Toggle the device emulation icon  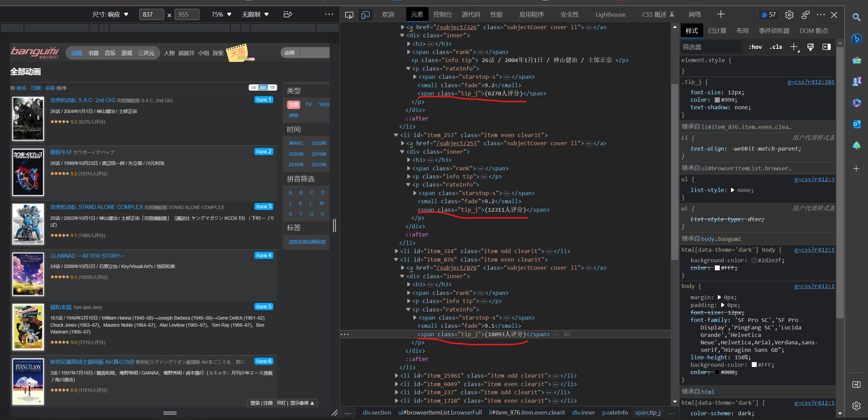(366, 15)
